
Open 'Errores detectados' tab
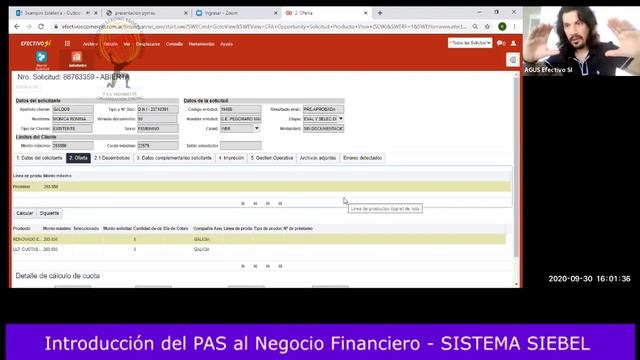pyautogui.click(x=362, y=158)
